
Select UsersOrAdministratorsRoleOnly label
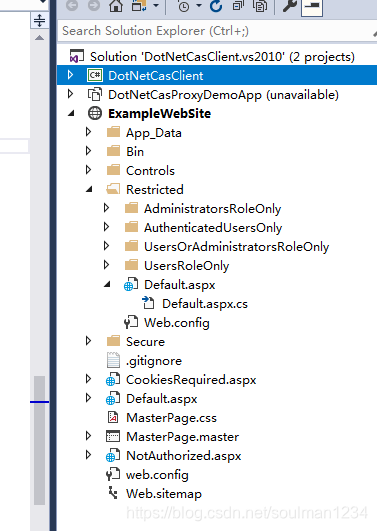point(236,247)
